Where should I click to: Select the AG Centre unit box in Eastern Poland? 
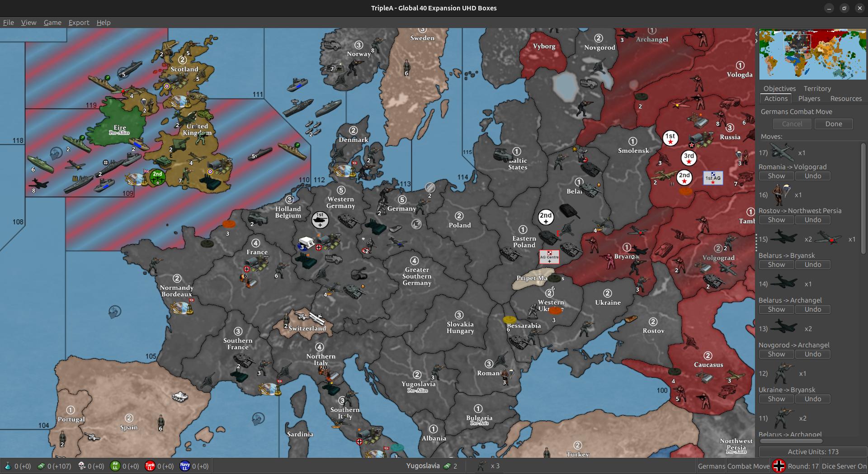click(549, 257)
